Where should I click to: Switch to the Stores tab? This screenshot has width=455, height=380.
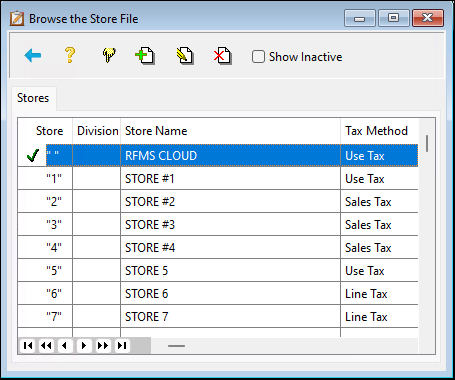click(x=33, y=98)
